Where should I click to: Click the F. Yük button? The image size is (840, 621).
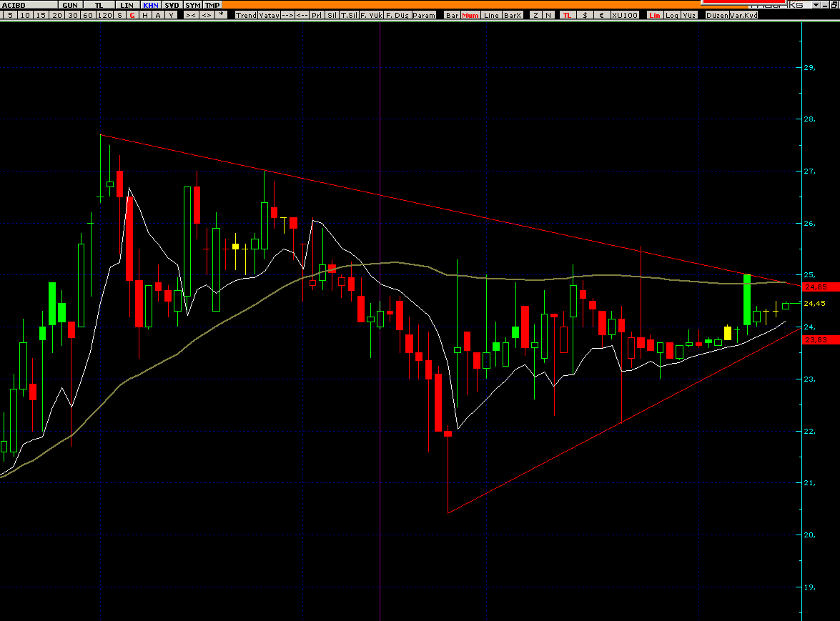[x=371, y=15]
